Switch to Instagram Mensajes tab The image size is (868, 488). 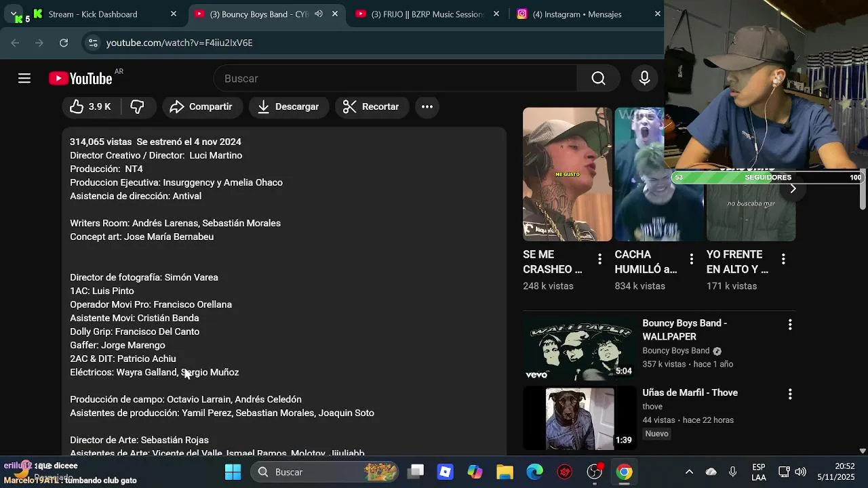(x=577, y=14)
